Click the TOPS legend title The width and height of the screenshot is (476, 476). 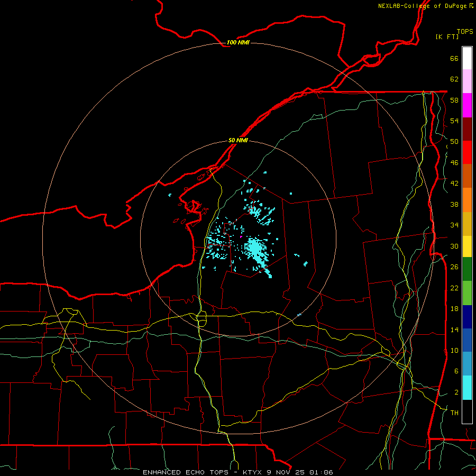click(x=465, y=32)
